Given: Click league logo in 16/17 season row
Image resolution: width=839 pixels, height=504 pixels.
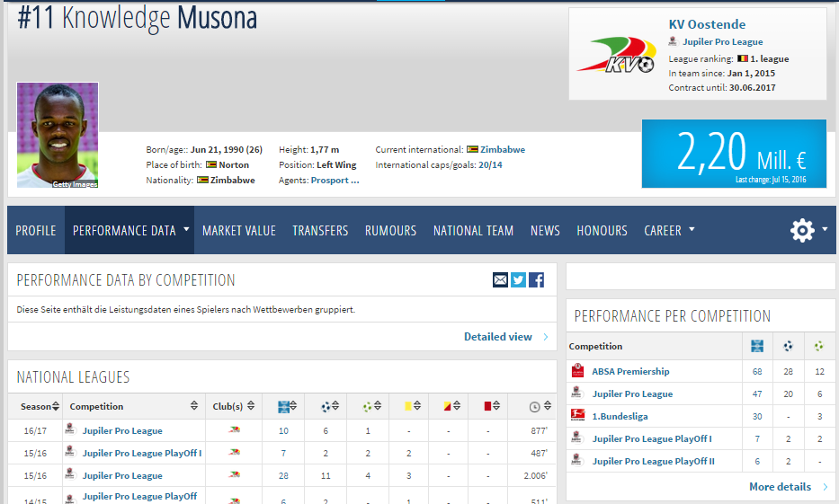Looking at the screenshot, I should 69,429.
